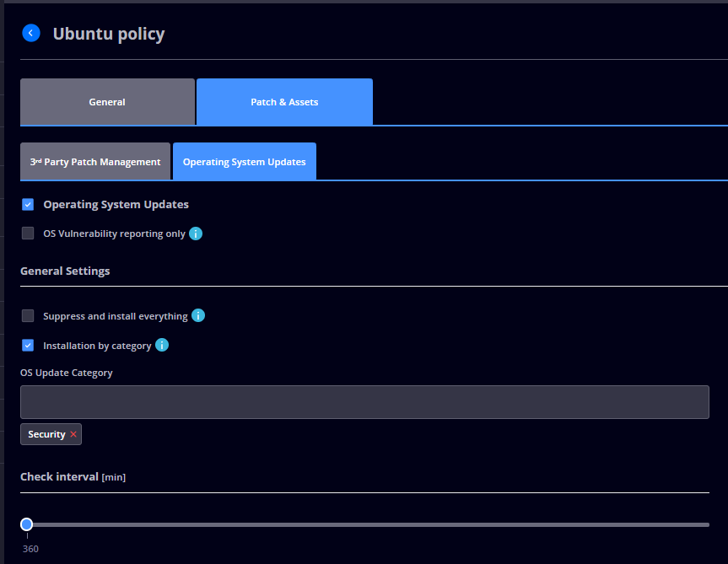Uncheck the Operating System Updates checkbox

point(28,205)
